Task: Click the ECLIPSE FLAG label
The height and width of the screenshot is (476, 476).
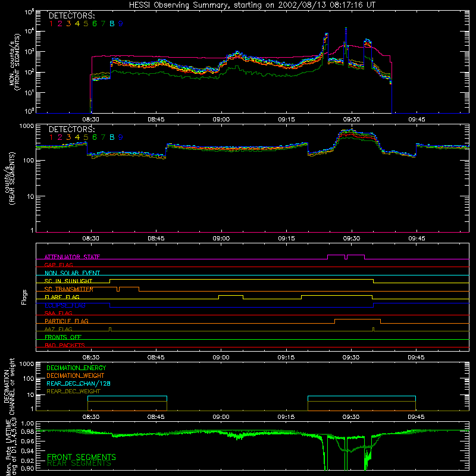Action: click(65, 305)
